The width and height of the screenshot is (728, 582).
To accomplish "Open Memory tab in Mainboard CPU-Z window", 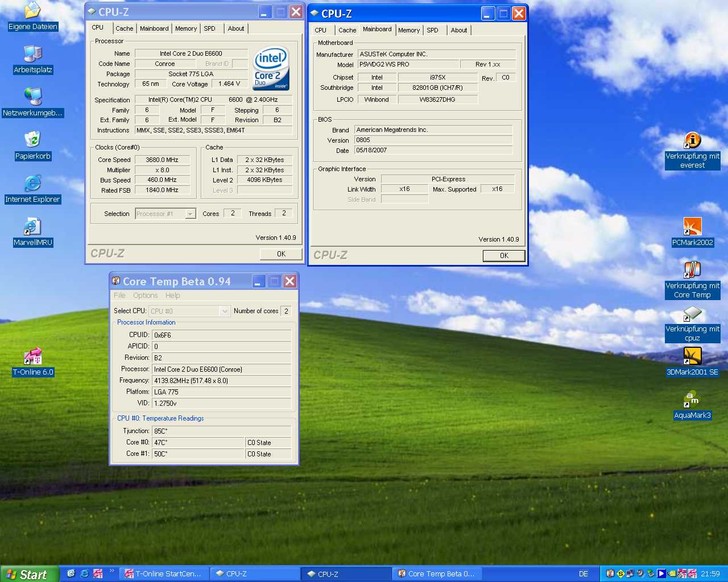I will tap(409, 30).
